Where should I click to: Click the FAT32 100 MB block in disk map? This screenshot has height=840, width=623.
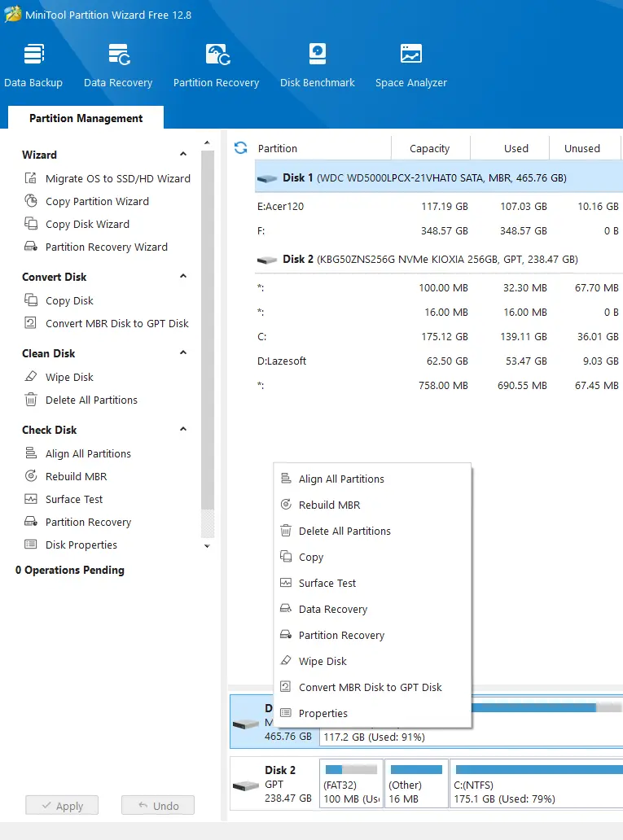pyautogui.click(x=351, y=783)
